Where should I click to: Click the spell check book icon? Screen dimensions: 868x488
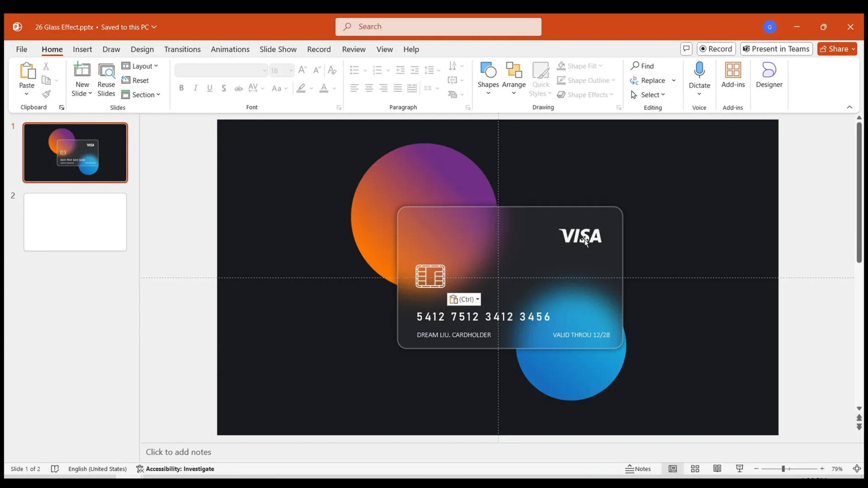pos(55,469)
